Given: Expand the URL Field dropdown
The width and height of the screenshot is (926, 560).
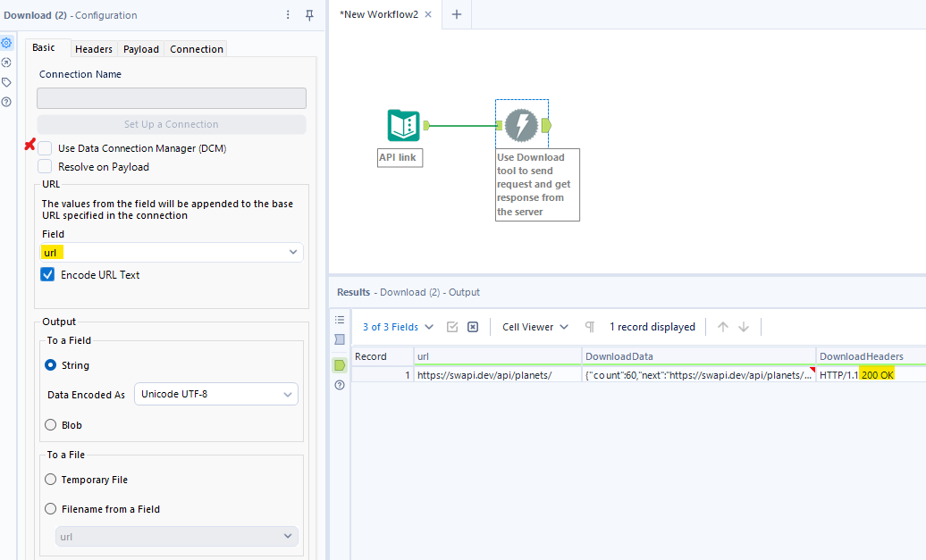Looking at the screenshot, I should 292,253.
